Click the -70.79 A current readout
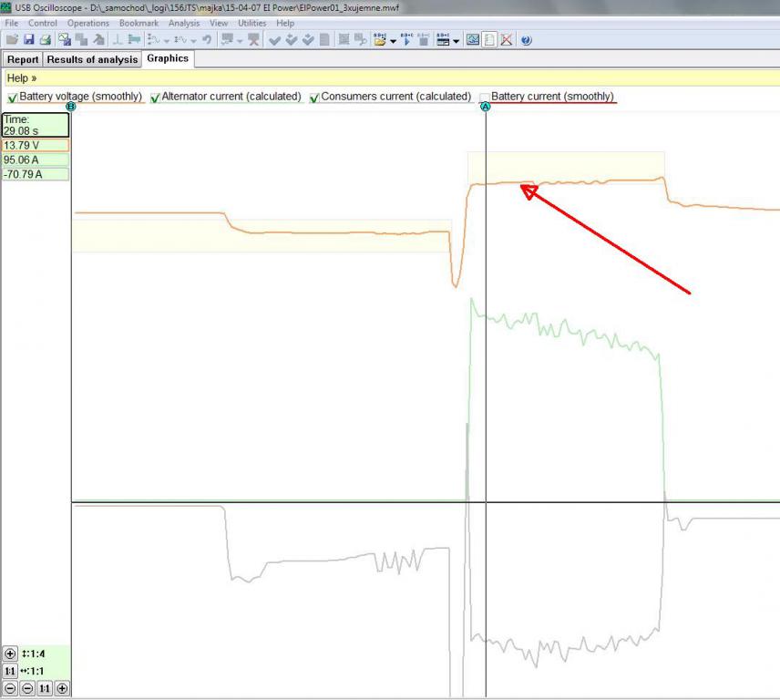 click(x=36, y=174)
